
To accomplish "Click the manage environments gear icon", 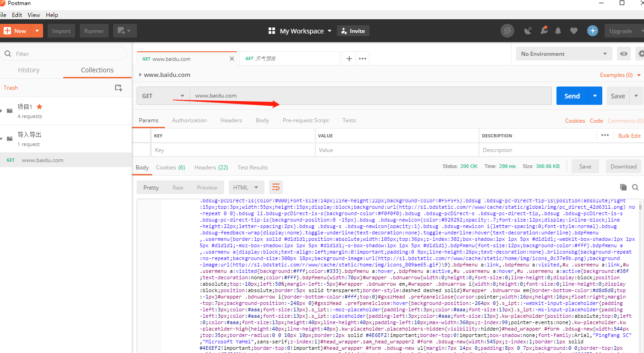I will tap(640, 54).
